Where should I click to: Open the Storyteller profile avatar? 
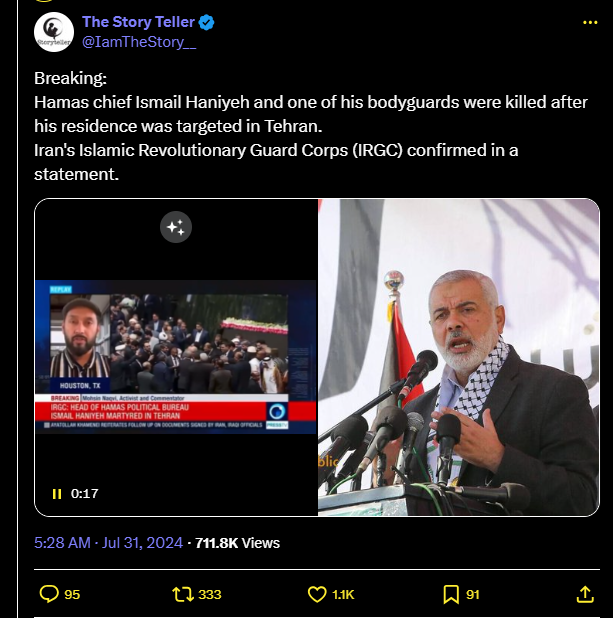pyautogui.click(x=53, y=32)
